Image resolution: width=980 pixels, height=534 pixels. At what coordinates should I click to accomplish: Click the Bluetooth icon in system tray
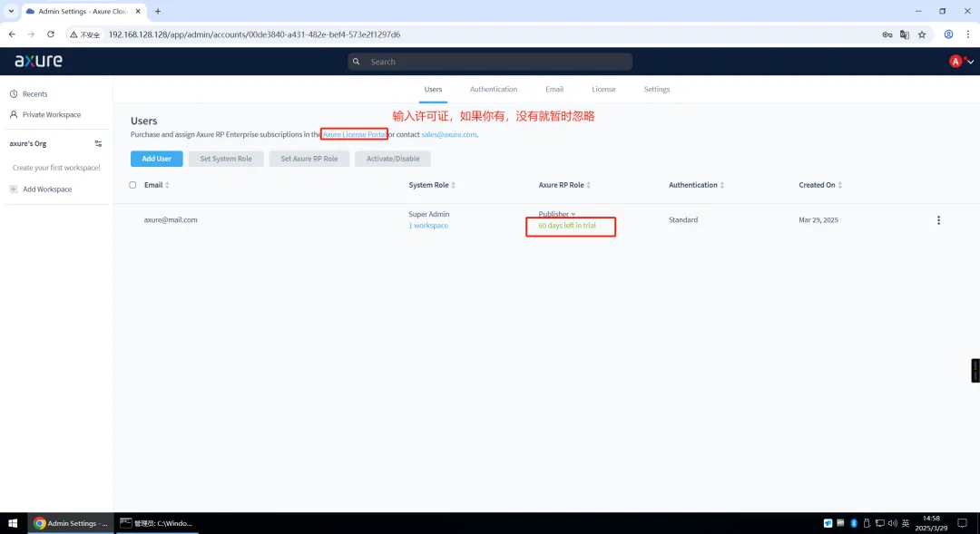point(854,523)
